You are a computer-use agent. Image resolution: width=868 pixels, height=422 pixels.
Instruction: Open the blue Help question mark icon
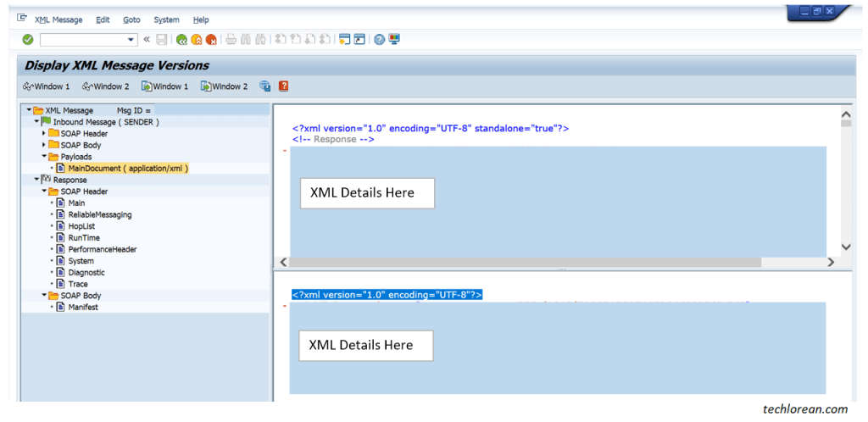379,39
